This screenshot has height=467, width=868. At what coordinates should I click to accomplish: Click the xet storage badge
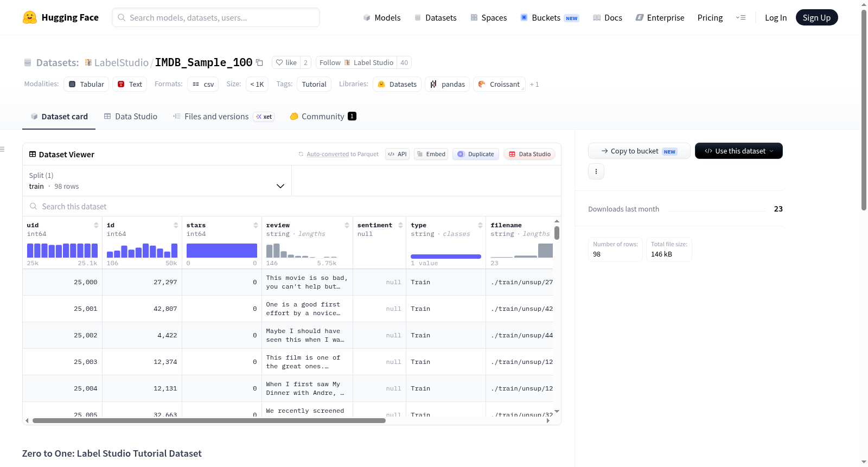pos(264,117)
